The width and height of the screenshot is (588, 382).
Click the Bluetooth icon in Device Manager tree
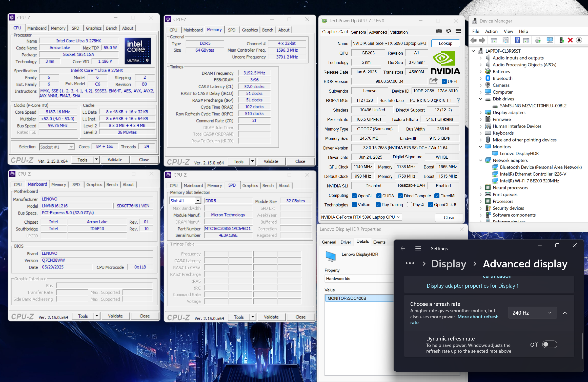coord(488,78)
